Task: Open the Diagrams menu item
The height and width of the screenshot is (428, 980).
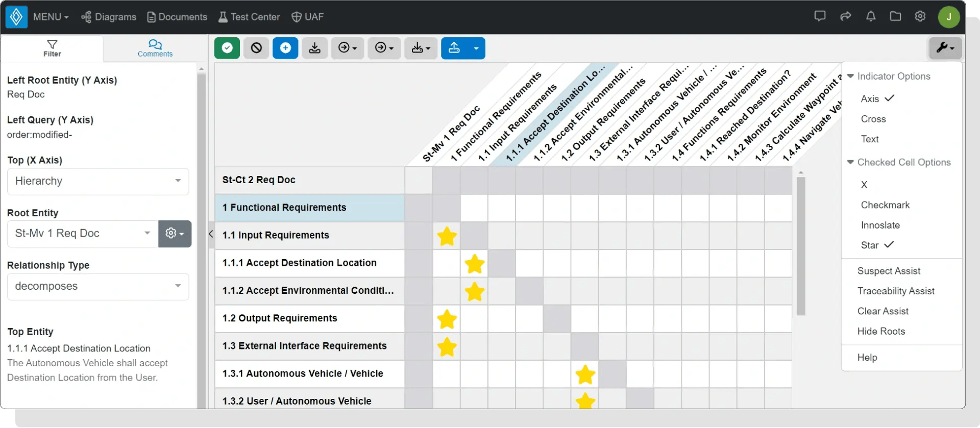Action: [x=109, y=17]
